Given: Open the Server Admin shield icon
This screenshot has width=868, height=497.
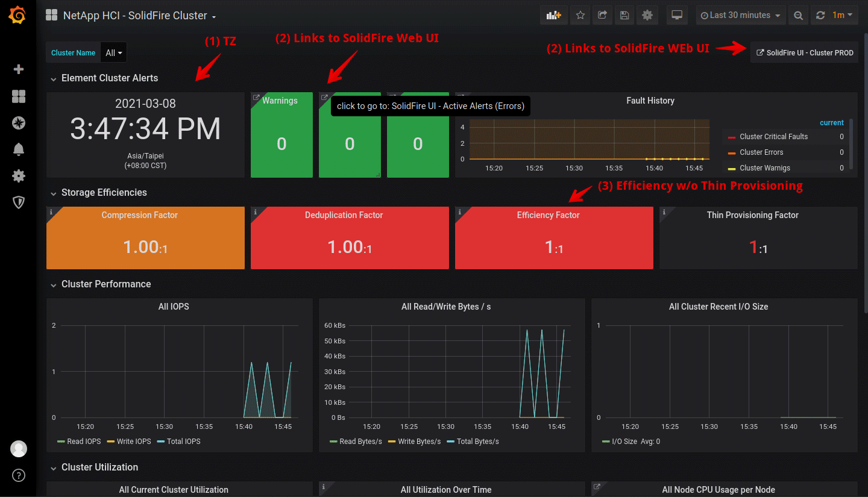Looking at the screenshot, I should point(19,202).
